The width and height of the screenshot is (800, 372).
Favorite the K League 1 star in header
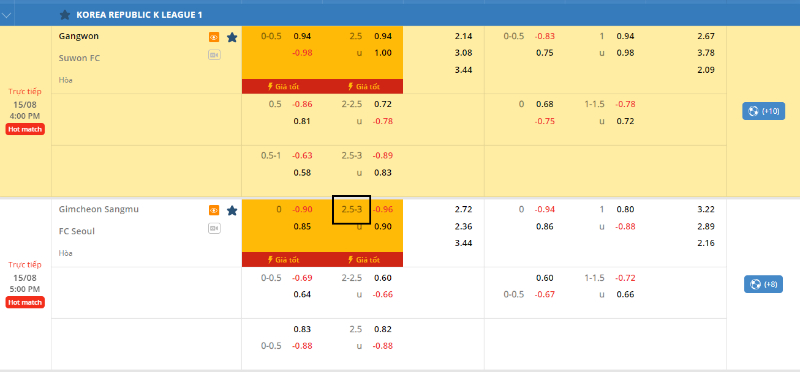click(x=65, y=15)
